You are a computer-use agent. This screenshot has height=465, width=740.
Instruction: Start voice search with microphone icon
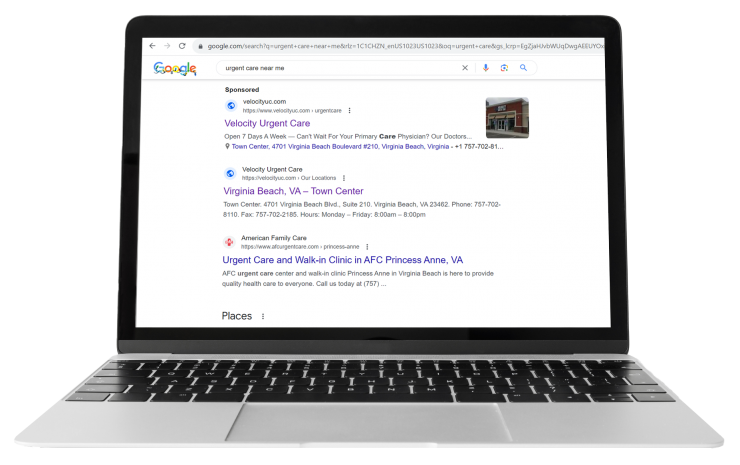point(486,68)
